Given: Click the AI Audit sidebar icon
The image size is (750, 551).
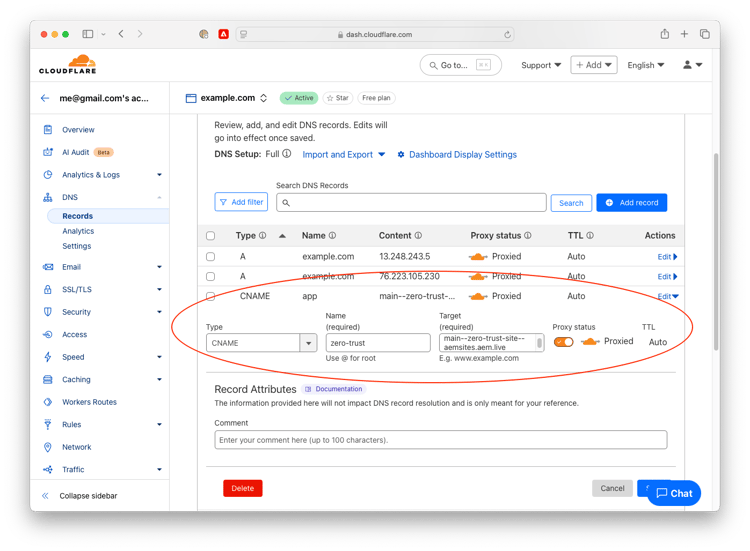Looking at the screenshot, I should 48,152.
